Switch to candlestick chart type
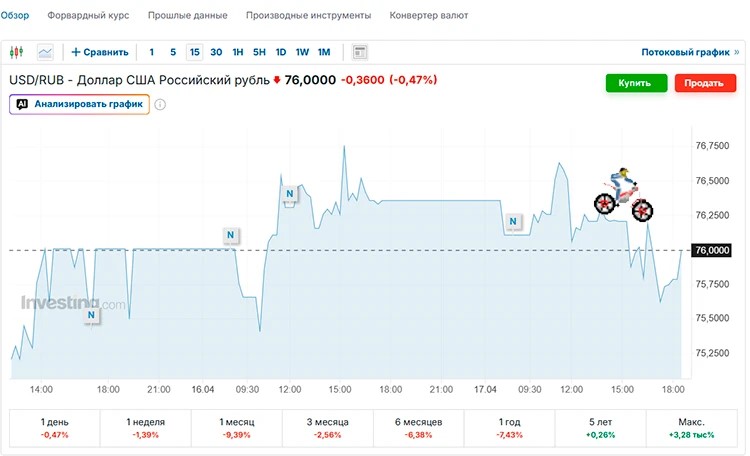Image resolution: width=750 pixels, height=456 pixels. click(x=16, y=52)
